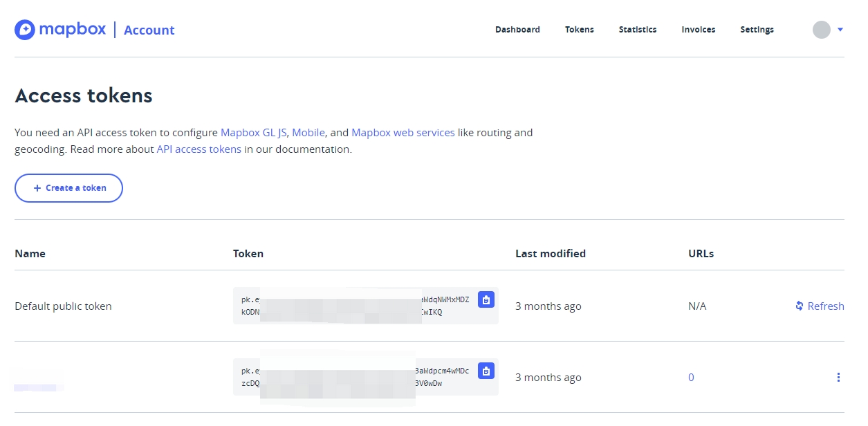
Task: Click the user avatar circle
Action: coord(821,30)
